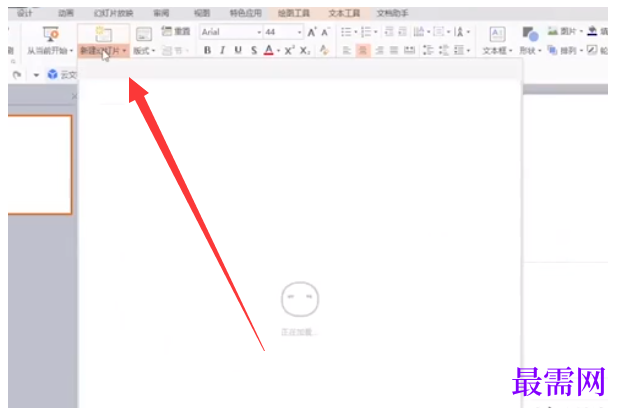Expand the 文本框 dropdown
The height and width of the screenshot is (413, 624).
pyautogui.click(x=510, y=51)
